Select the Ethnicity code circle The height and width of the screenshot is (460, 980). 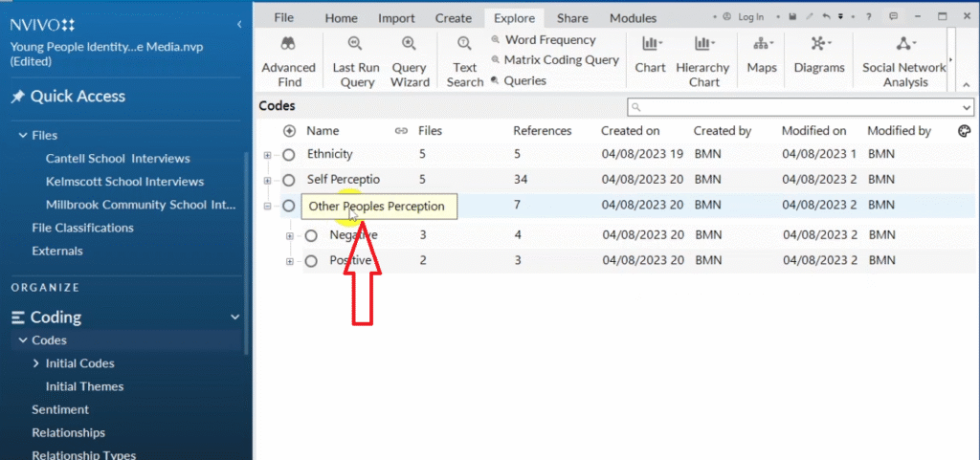[289, 155]
